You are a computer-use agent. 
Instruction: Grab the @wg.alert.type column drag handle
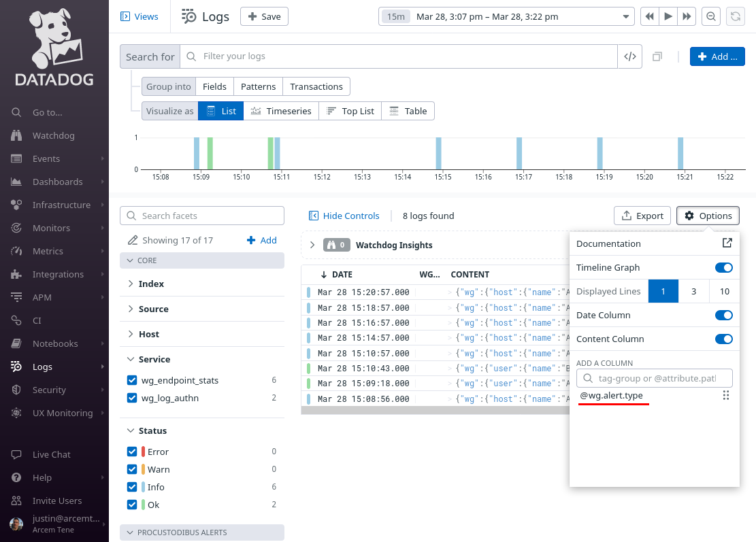click(726, 396)
